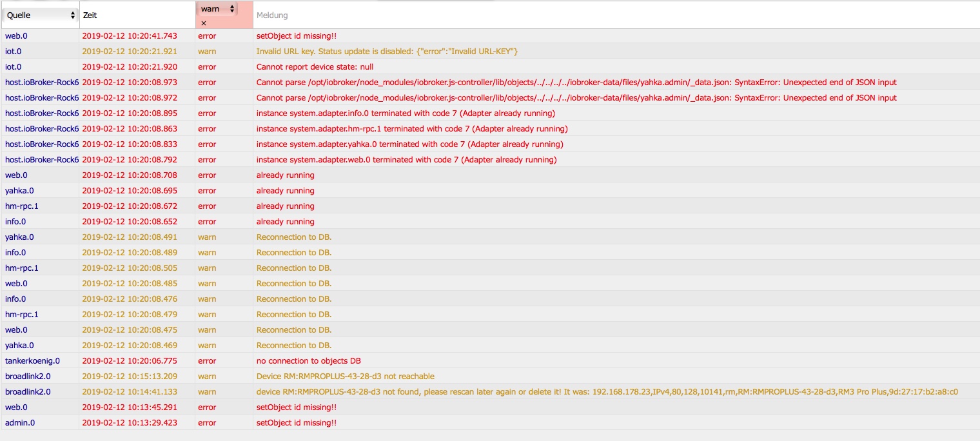Select timestamp 2019-02-12 10:20:41.743

click(130, 36)
